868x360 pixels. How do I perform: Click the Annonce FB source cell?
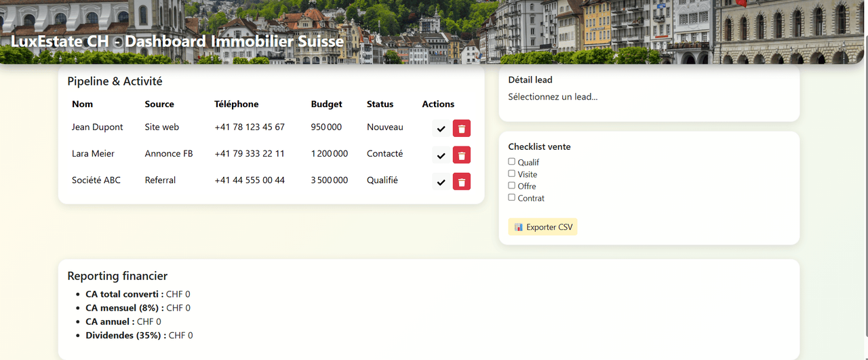pos(169,154)
